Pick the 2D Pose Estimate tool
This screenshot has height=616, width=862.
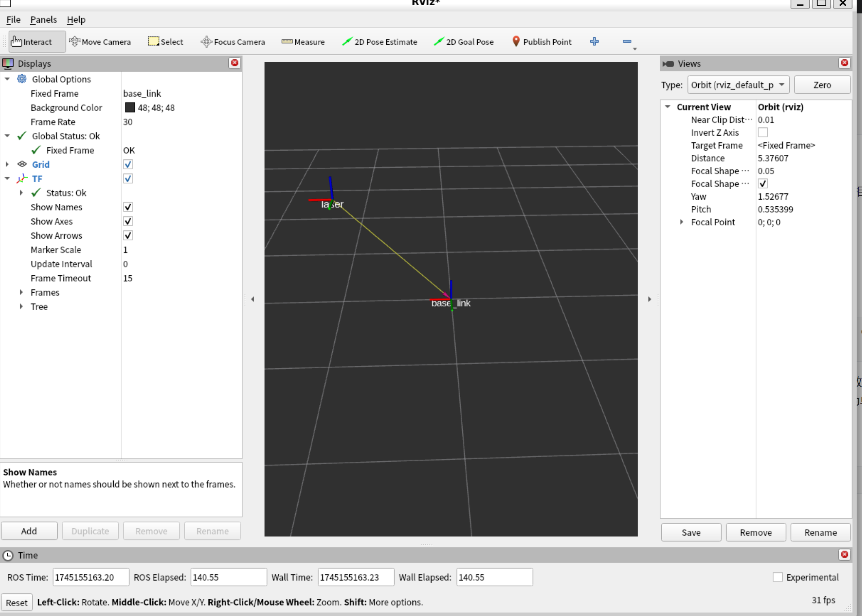[x=379, y=42]
